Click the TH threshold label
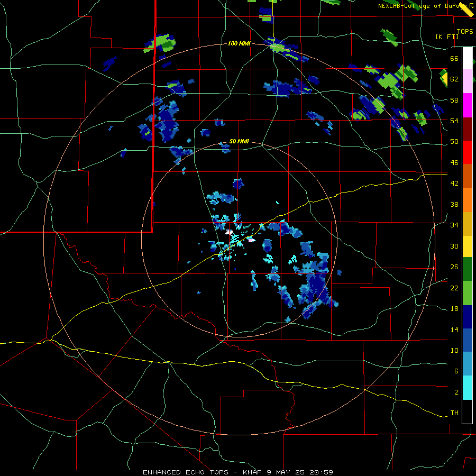 (454, 413)
